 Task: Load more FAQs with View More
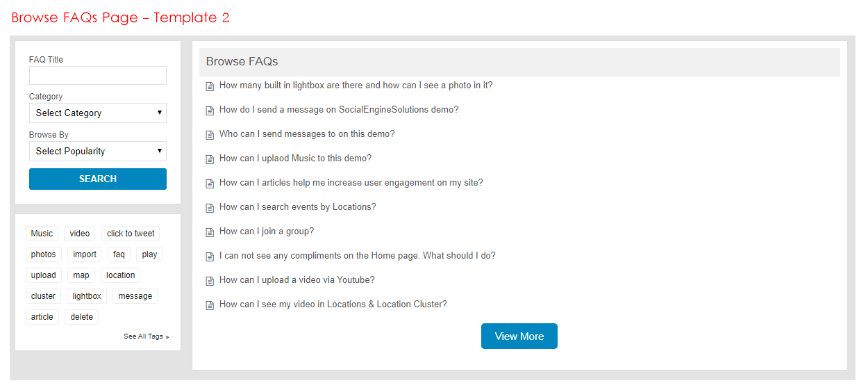point(519,336)
